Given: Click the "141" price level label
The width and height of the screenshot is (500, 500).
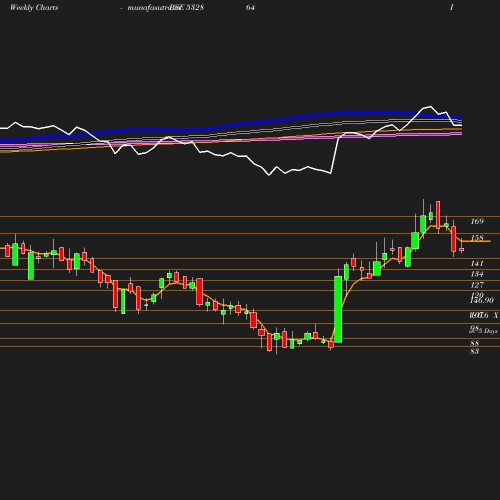Looking at the screenshot, I should pos(477,263).
